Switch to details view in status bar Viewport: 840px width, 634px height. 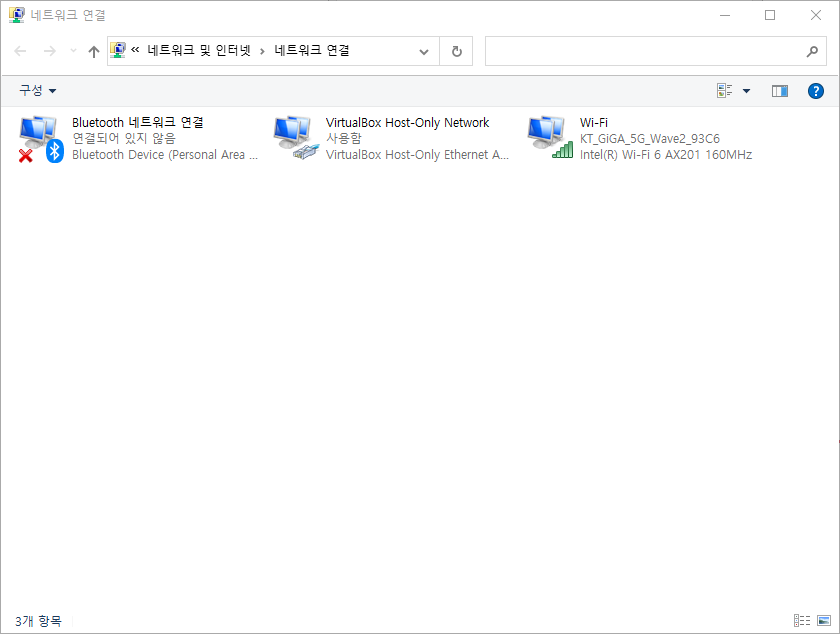coord(801,621)
